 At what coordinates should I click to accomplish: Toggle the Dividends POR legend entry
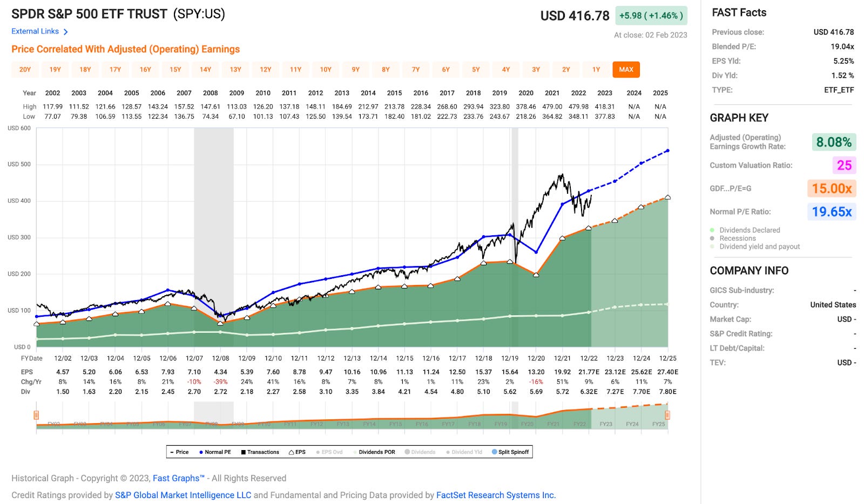[374, 452]
